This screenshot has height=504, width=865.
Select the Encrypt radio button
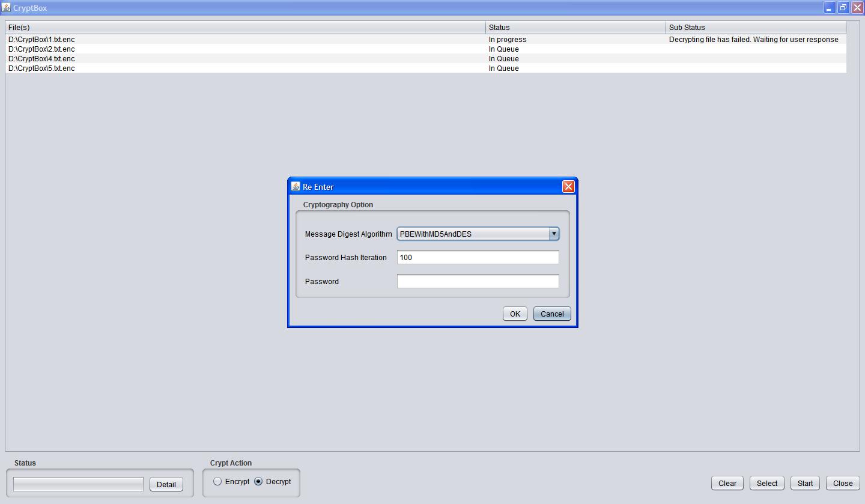click(x=217, y=481)
